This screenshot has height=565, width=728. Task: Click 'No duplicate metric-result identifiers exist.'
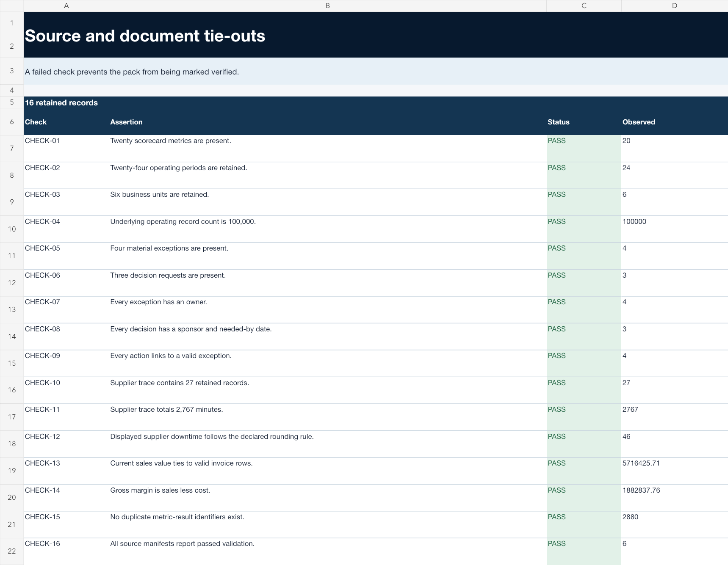tap(177, 517)
